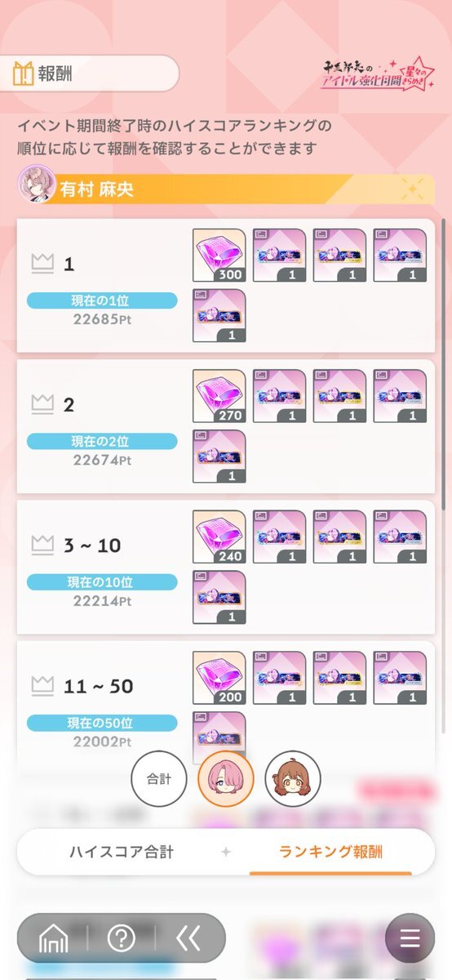Tap the 240 jewel reward for ranks 3~10
Screen dimensions: 452x980
tap(219, 537)
